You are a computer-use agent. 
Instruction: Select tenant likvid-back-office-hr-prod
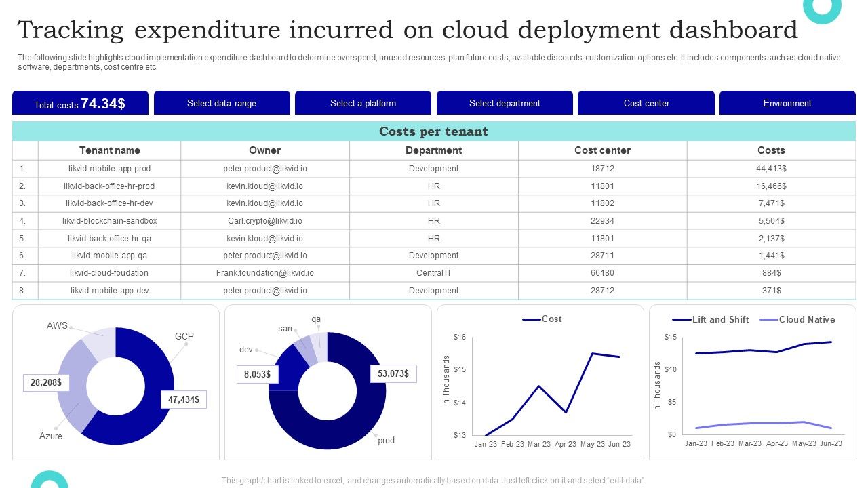click(x=110, y=186)
